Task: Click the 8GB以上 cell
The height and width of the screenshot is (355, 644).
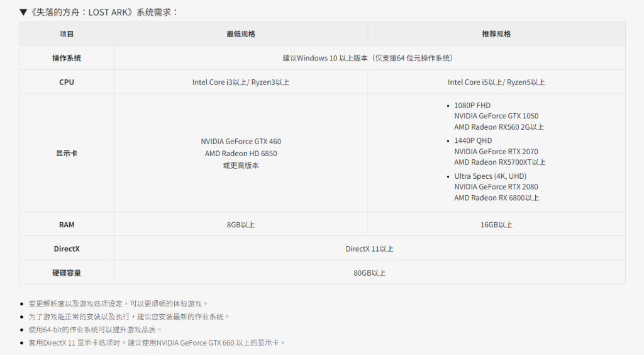Action: pos(241,225)
